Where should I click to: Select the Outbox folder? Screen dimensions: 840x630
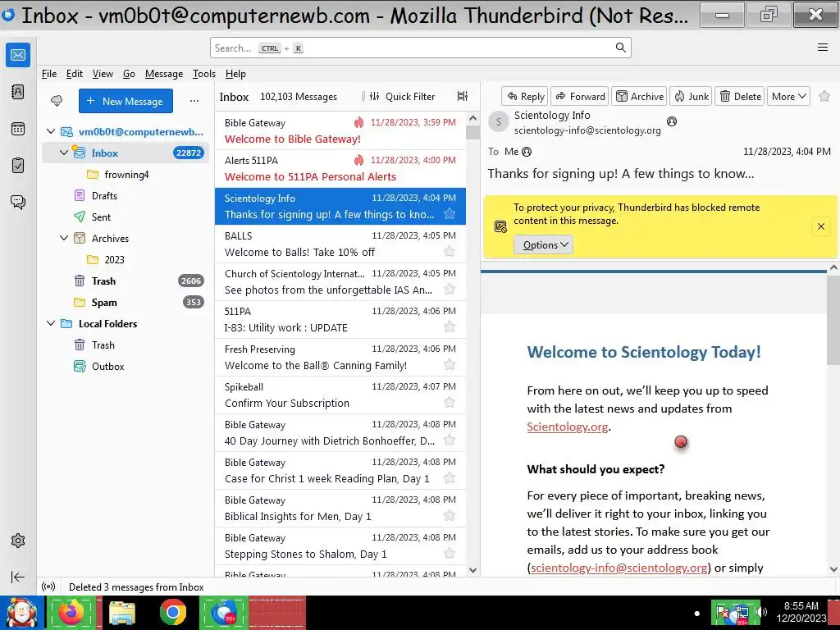pos(125,367)
